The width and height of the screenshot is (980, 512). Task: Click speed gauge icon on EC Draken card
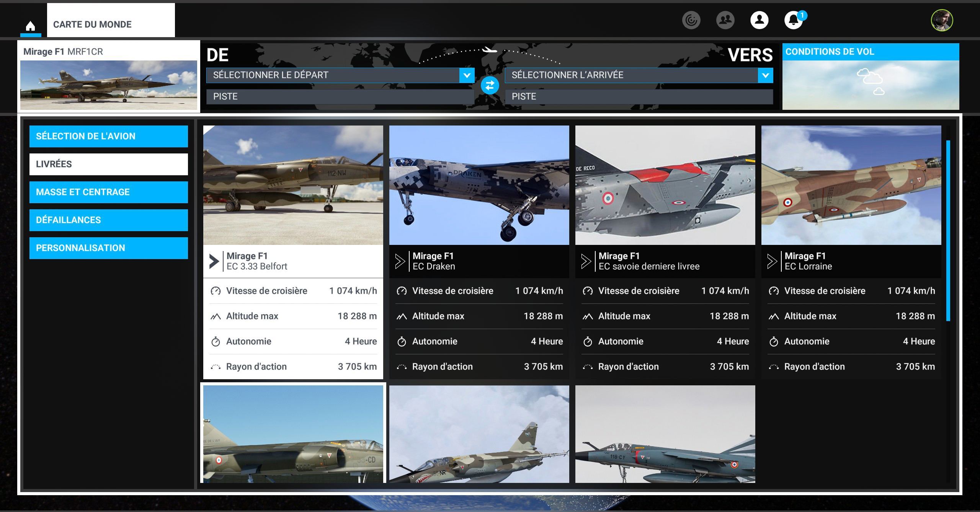click(x=402, y=291)
